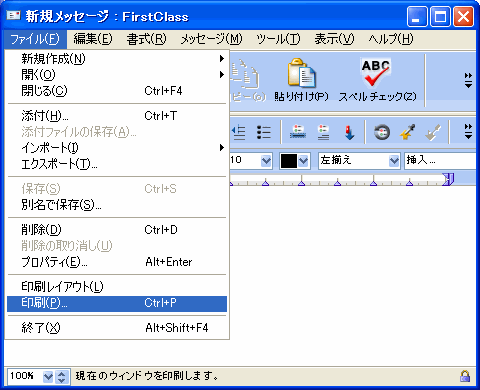Open the 100% zoom dropdown arrow
Image resolution: width=480 pixels, height=390 pixels.
pyautogui.click(x=48, y=377)
